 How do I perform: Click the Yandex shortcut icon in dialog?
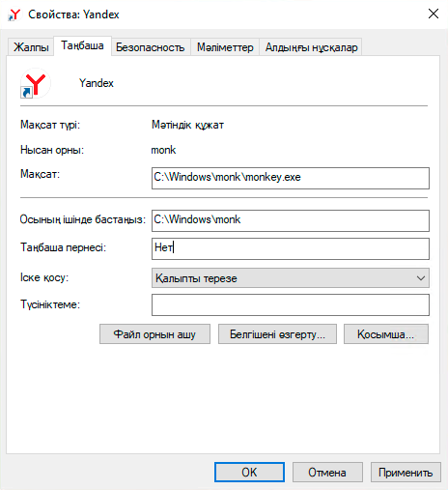(35, 83)
